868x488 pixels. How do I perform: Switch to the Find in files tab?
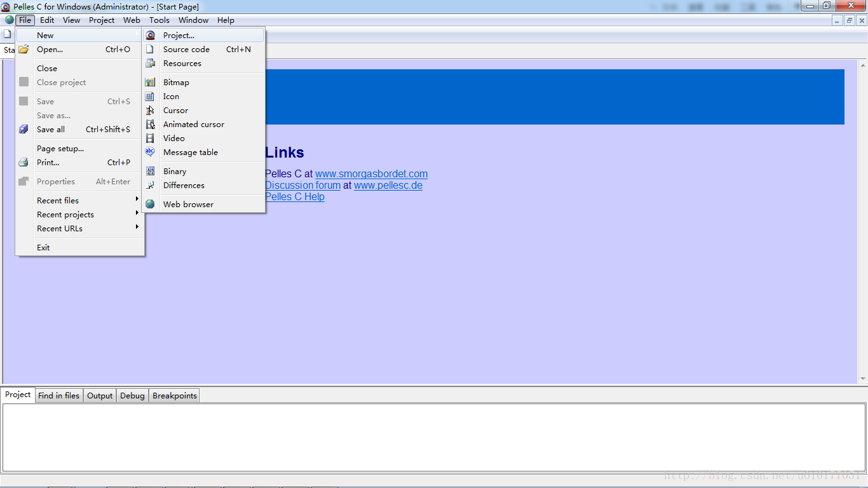pyautogui.click(x=58, y=395)
